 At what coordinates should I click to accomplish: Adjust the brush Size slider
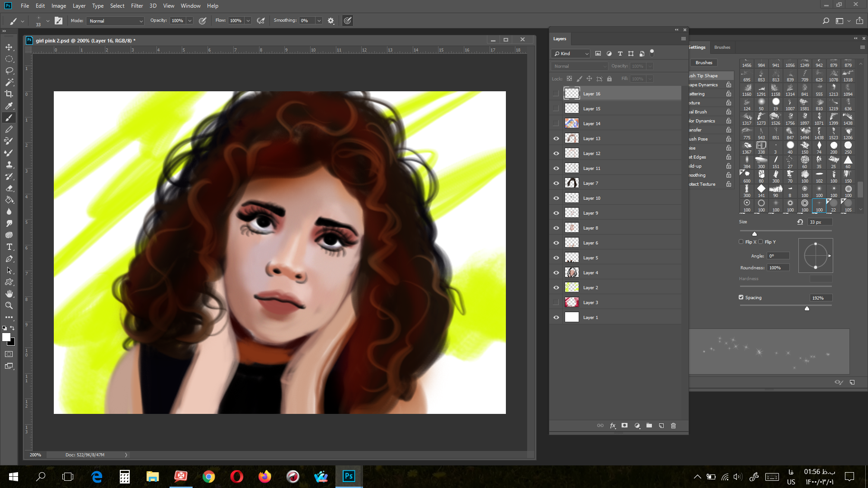tap(754, 234)
